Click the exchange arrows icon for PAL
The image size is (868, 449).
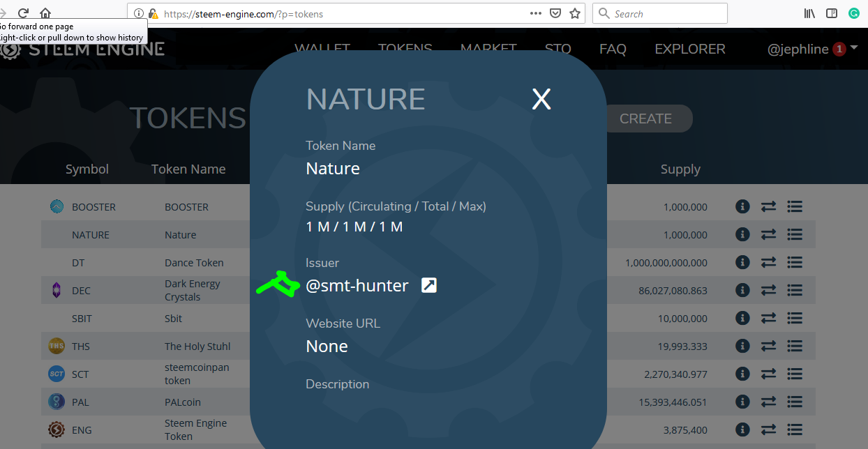pos(768,402)
